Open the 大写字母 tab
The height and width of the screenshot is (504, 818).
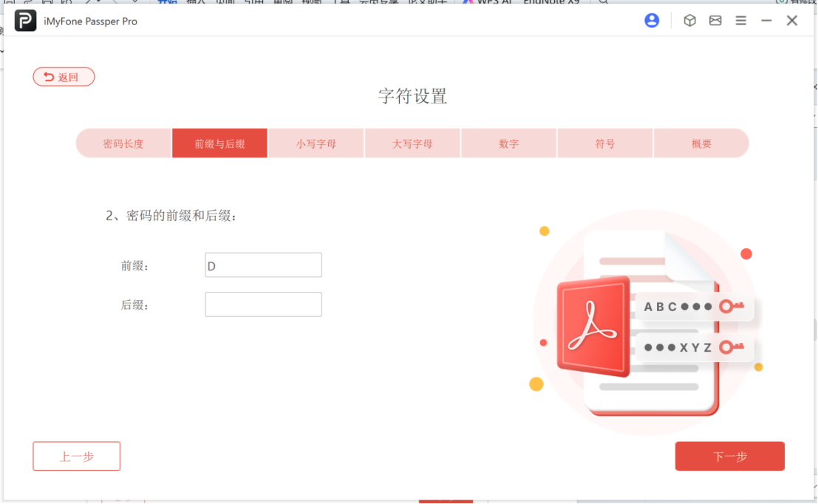tap(412, 143)
